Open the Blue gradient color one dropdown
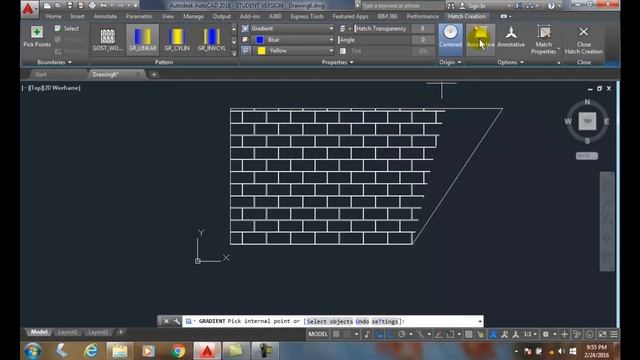Screen dimensions: 640x360 point(331,40)
